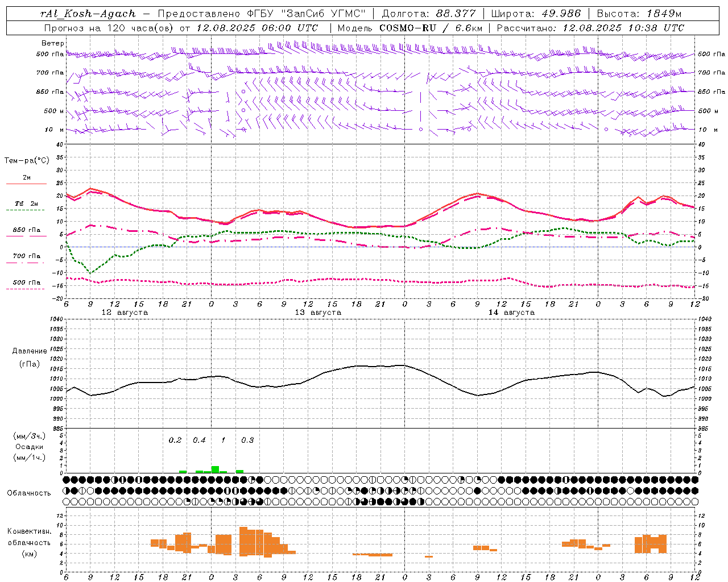Click the computed time Рассчитано: 12.08.2025 10:38 UTC
Image resolution: width=728 pixels, height=582 pixels.
click(x=590, y=28)
